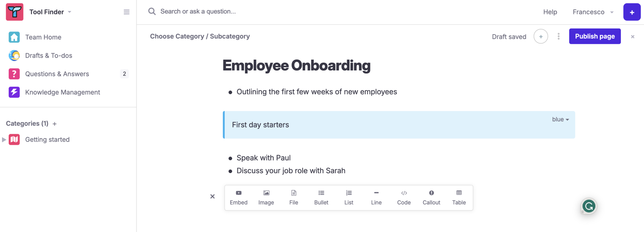Viewport: 644px width, 232px height.
Task: Close the block insert toolbar
Action: point(212,196)
